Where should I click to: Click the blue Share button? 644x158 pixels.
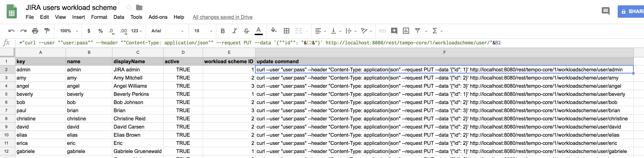pos(632,12)
